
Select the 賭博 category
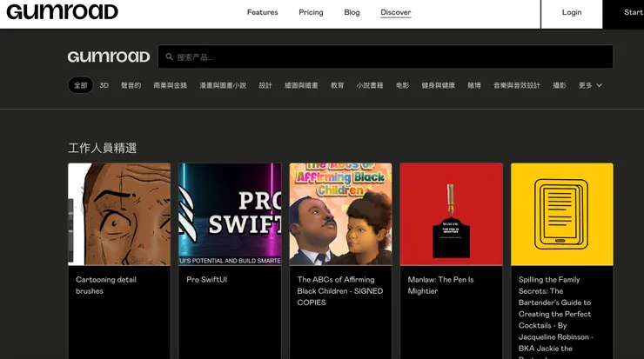[x=474, y=85]
